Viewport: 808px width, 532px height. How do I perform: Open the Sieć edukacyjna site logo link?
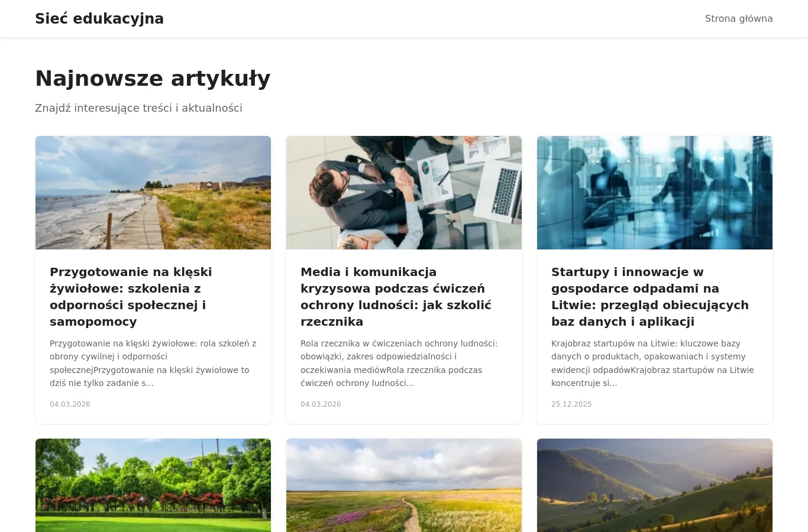coord(99,19)
